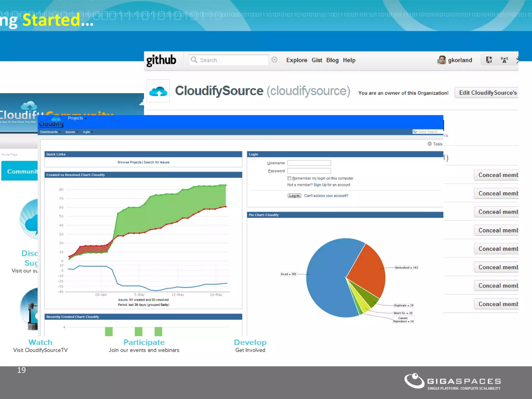Open the Tools gear menu
The width and height of the screenshot is (532, 399).
coord(435,144)
